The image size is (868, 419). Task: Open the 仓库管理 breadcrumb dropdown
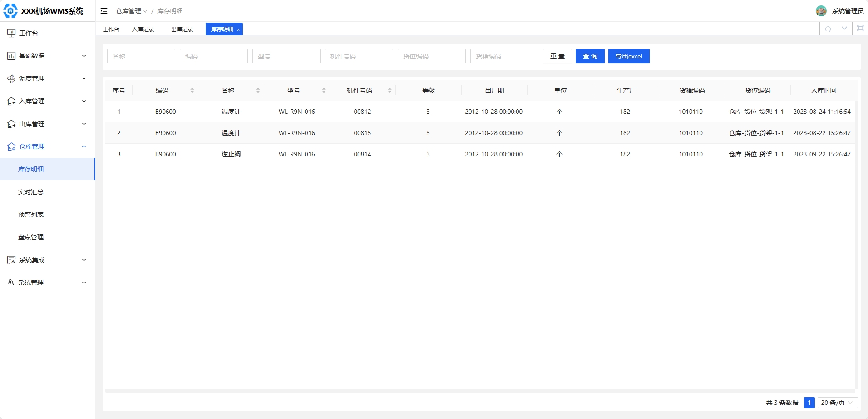click(x=132, y=11)
